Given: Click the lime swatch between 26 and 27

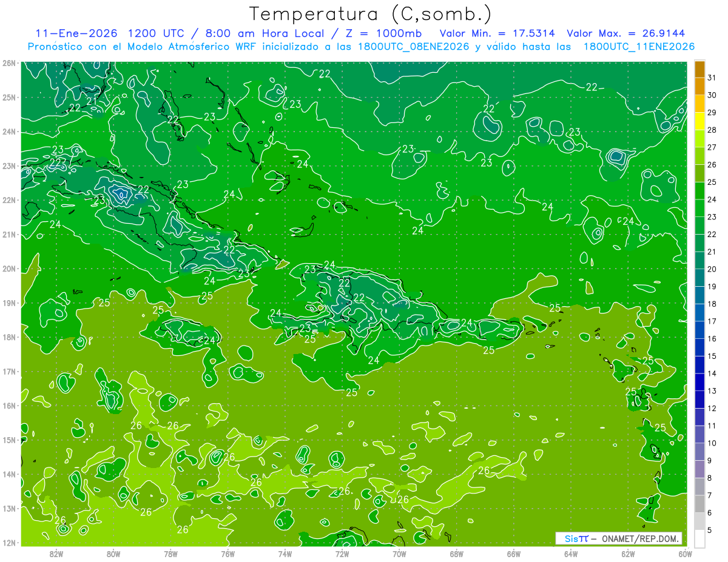Looking at the screenshot, I should coord(699,156).
